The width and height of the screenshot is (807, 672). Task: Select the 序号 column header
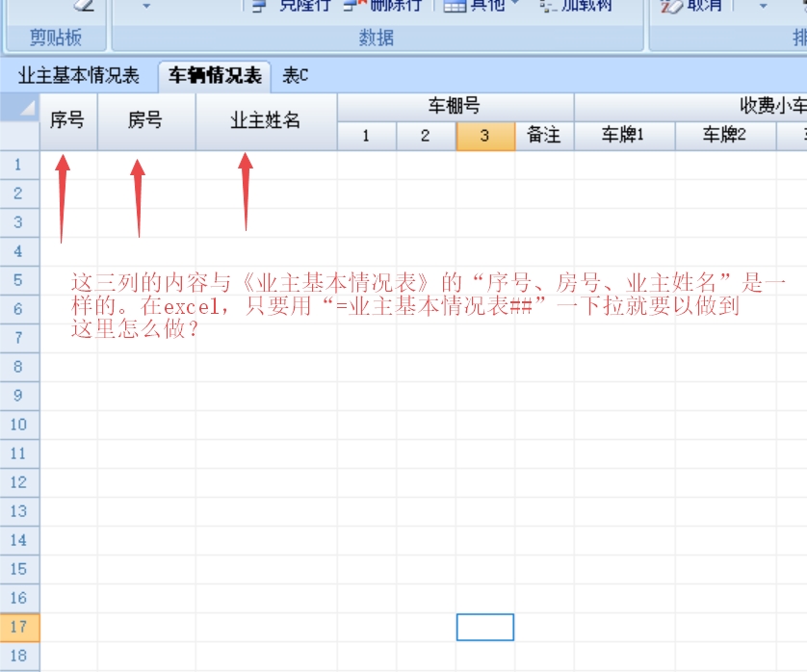tap(67, 121)
